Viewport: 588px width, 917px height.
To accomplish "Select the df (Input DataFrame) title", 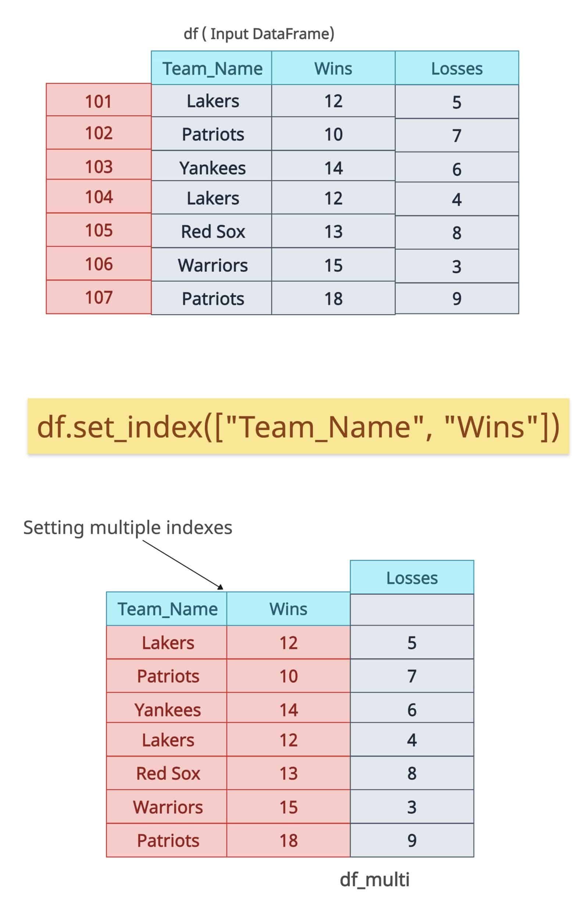I will click(258, 34).
